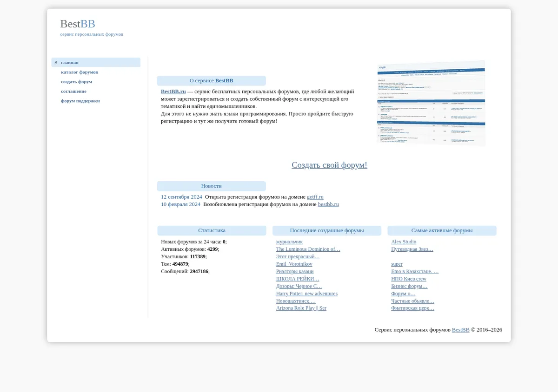
Task: Open the getff.ru news link
Action: [x=315, y=197]
